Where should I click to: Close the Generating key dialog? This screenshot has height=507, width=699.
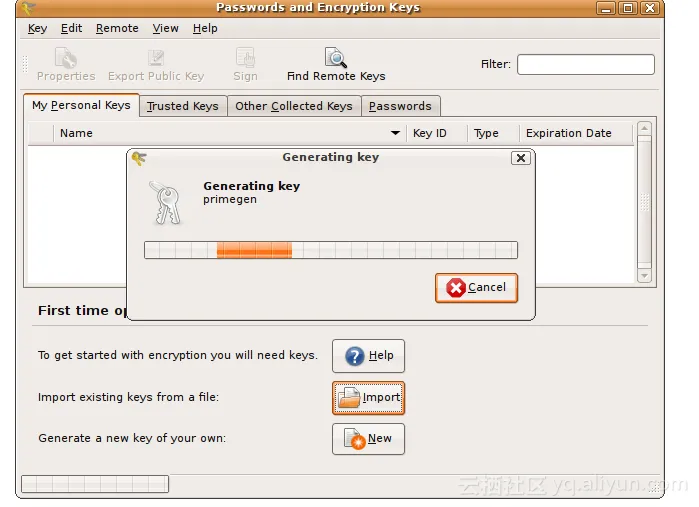pyautogui.click(x=520, y=158)
